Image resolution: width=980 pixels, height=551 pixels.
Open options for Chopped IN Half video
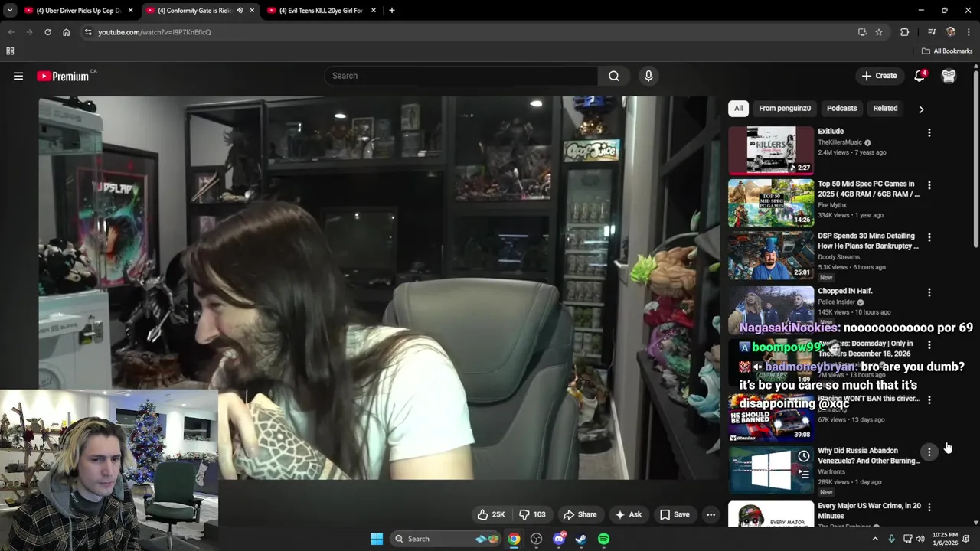click(x=929, y=292)
